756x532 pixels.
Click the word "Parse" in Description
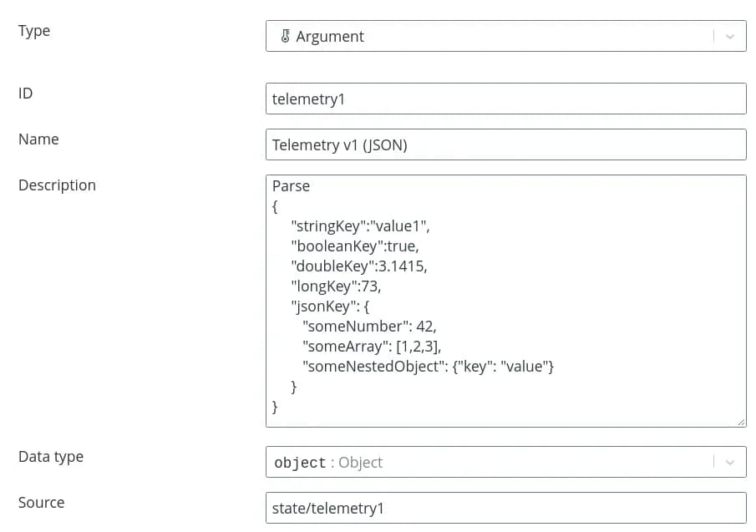pyautogui.click(x=291, y=185)
